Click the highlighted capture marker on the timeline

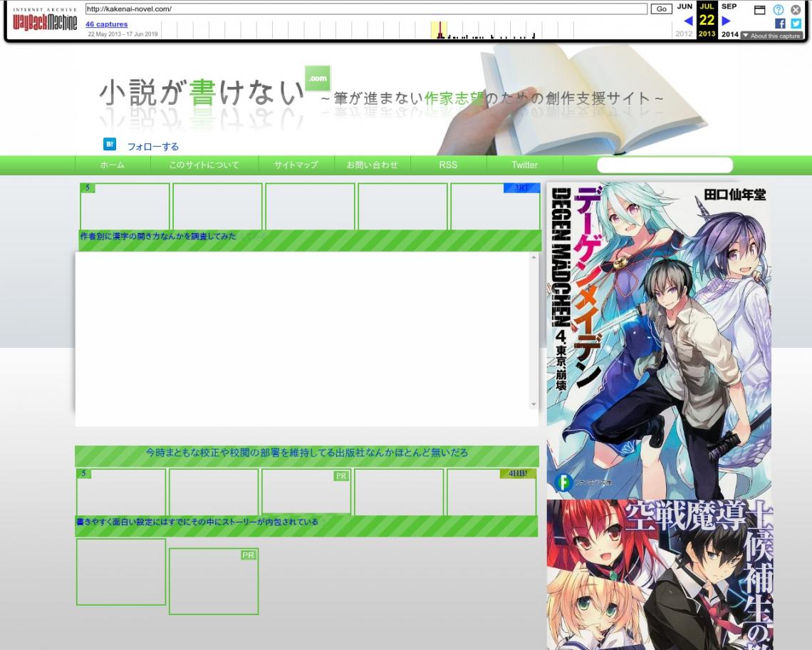[439, 31]
